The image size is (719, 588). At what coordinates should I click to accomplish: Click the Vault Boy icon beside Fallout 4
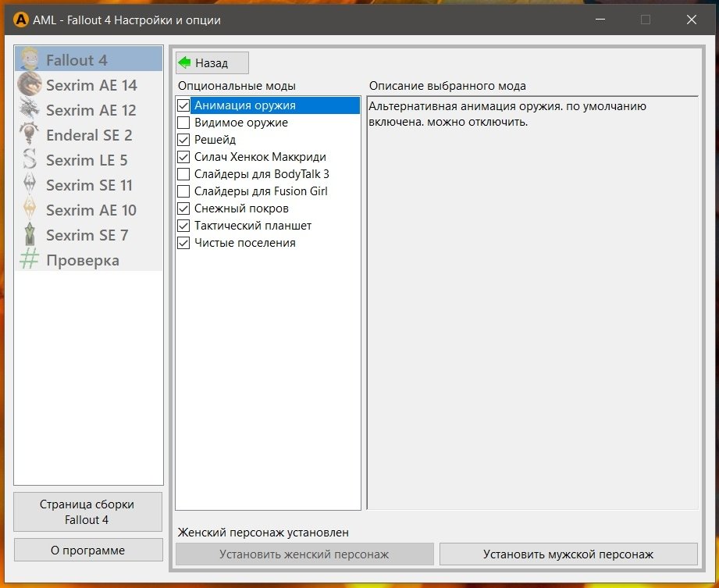(x=30, y=60)
